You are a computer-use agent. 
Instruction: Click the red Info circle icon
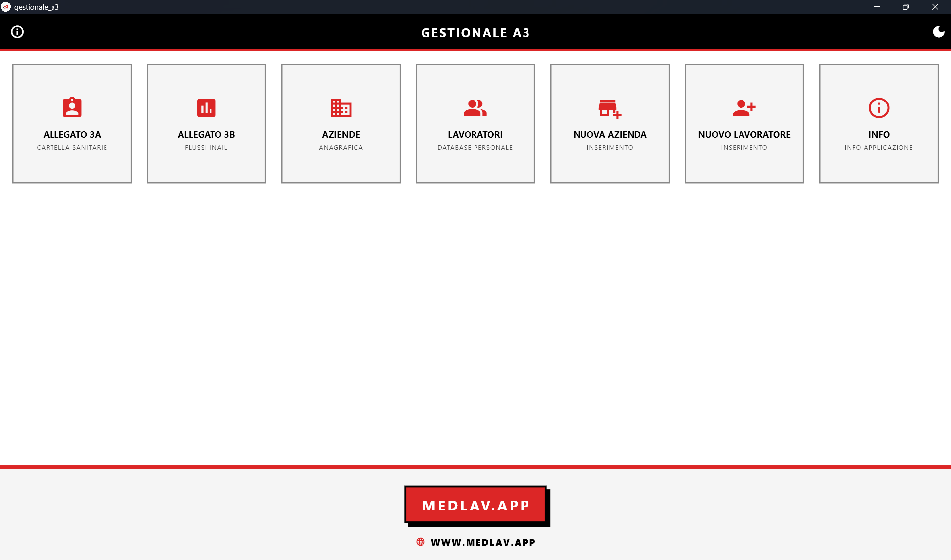[x=879, y=107]
